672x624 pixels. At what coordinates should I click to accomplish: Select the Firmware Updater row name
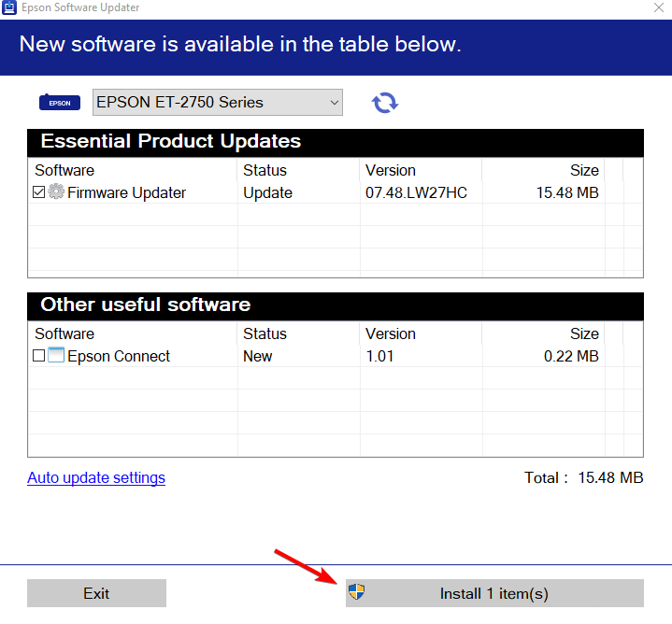pos(126,192)
